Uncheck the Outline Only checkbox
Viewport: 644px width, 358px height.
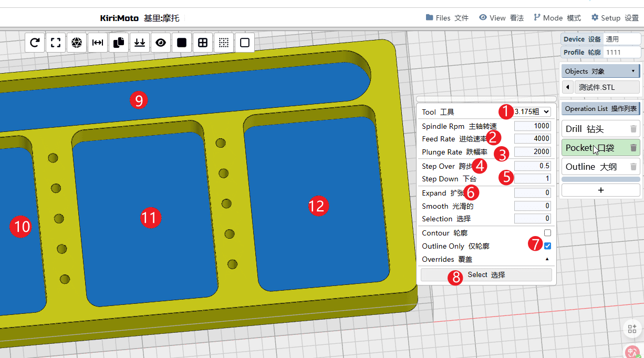tap(547, 246)
